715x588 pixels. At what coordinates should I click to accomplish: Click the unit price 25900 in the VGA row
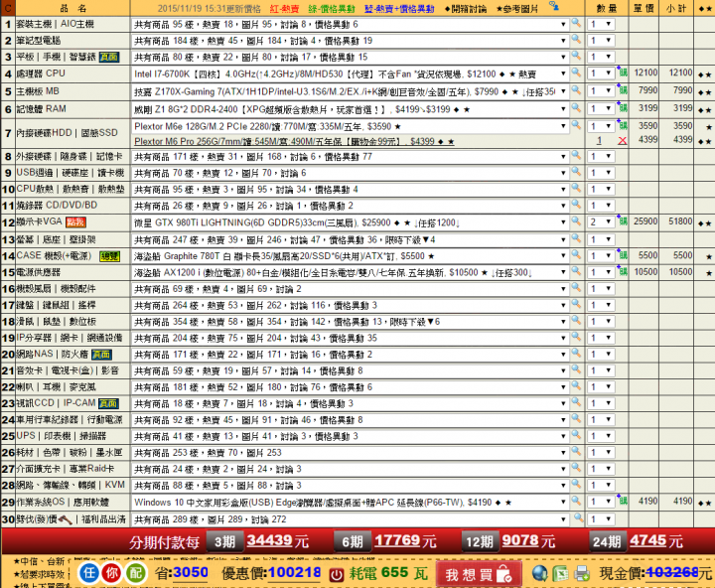(x=645, y=221)
